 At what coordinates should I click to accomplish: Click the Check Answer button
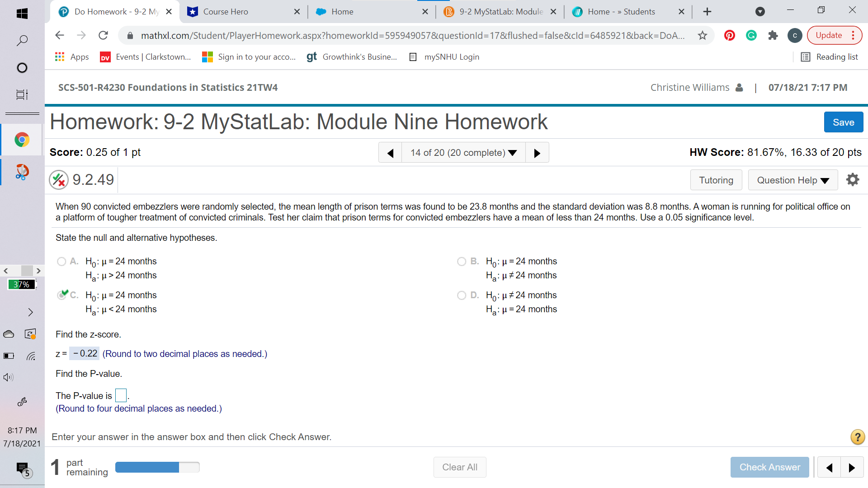769,467
